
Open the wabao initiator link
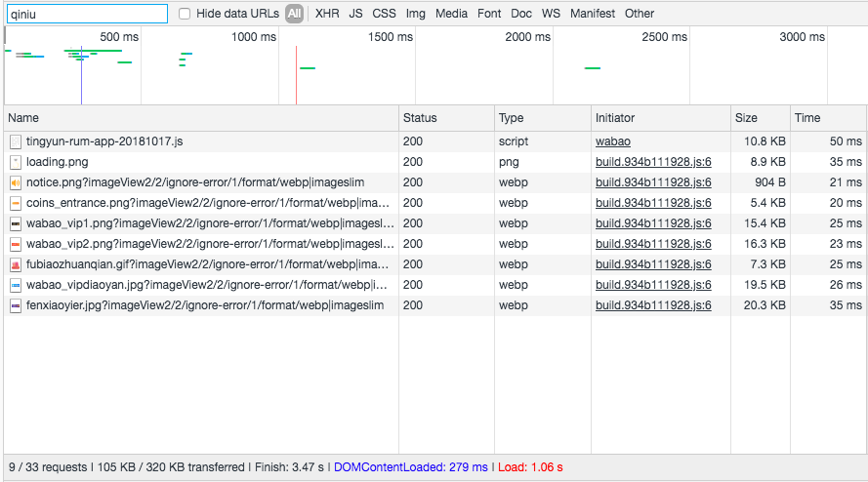pos(613,141)
